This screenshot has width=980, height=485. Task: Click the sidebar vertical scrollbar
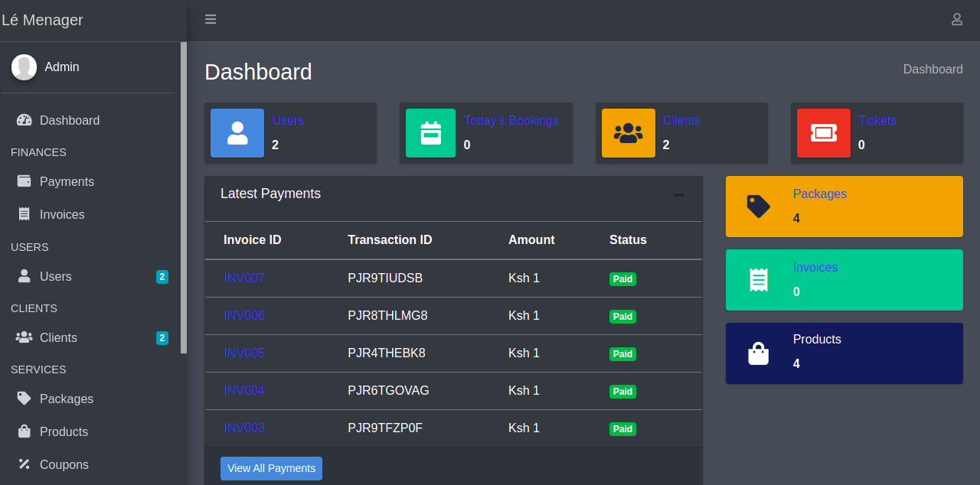(184, 197)
